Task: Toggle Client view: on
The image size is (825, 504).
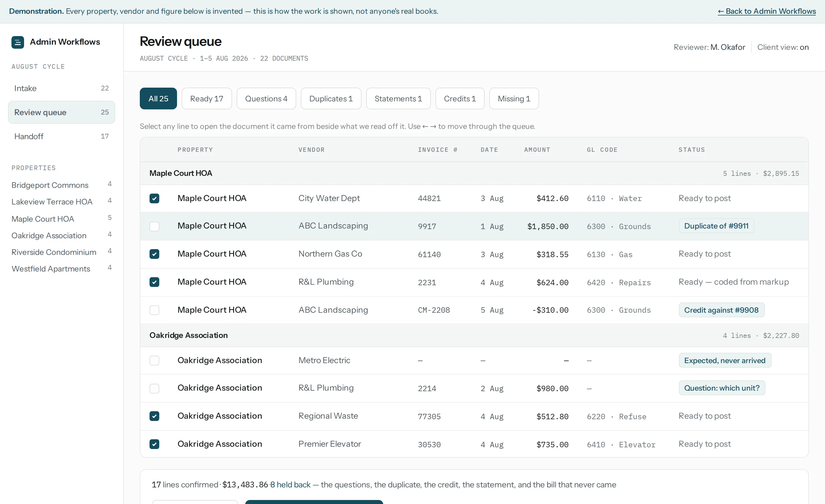Action: (x=783, y=48)
